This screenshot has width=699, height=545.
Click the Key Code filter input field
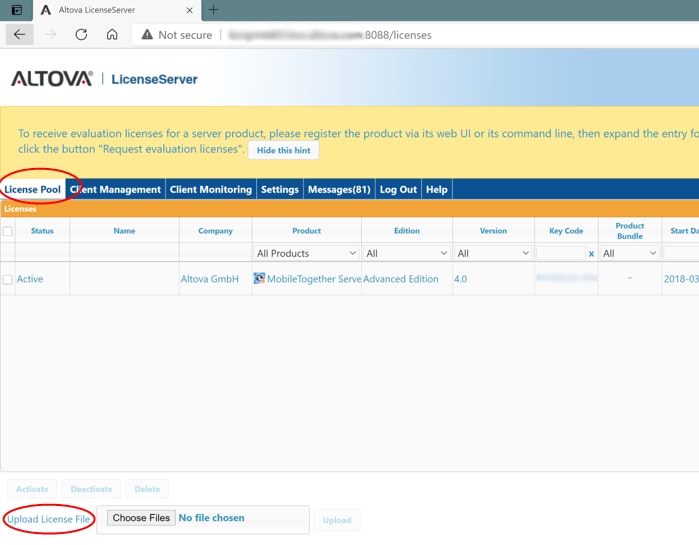(x=560, y=254)
